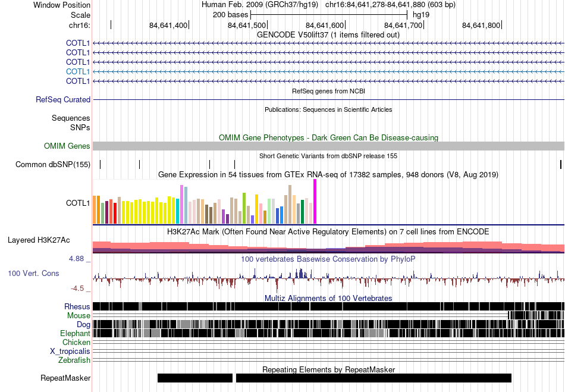Click the Chicken alignment row label
The image size is (565, 392).
click(76, 342)
